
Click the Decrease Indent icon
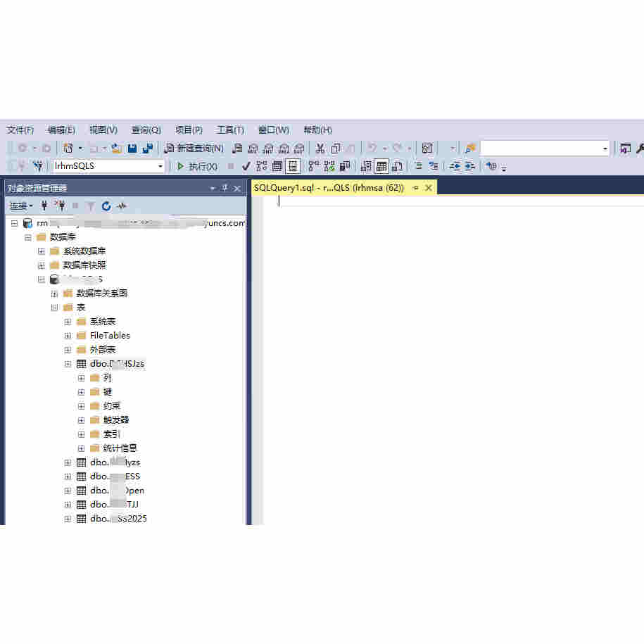pyautogui.click(x=455, y=166)
